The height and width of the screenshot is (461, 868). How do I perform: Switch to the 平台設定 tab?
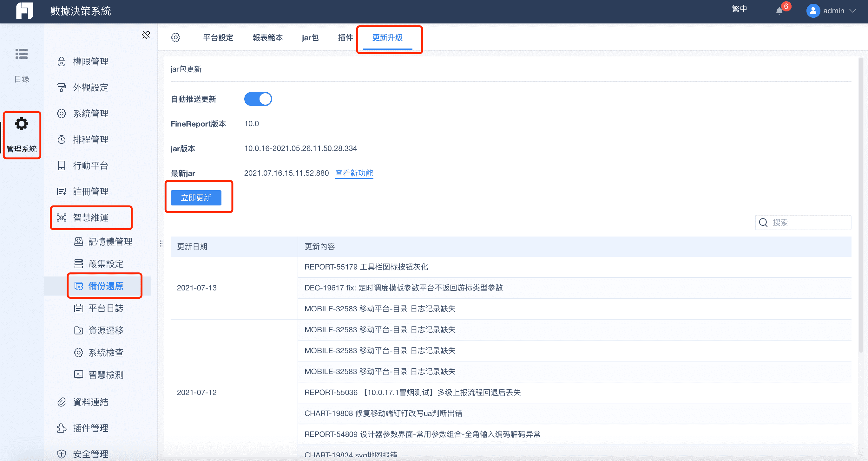pos(218,38)
